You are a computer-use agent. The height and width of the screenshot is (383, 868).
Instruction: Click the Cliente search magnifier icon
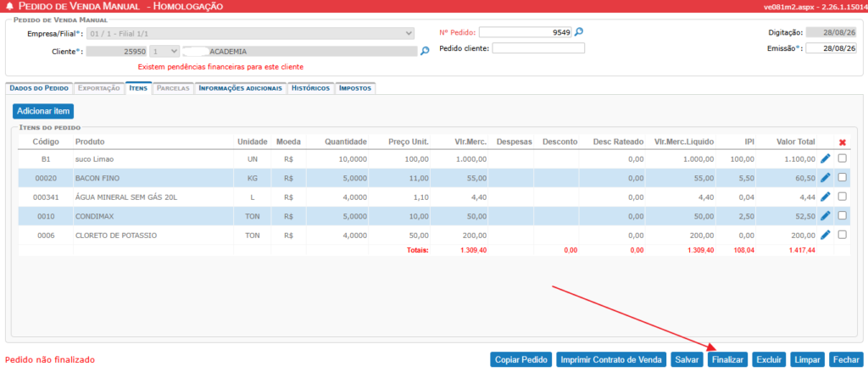click(425, 51)
